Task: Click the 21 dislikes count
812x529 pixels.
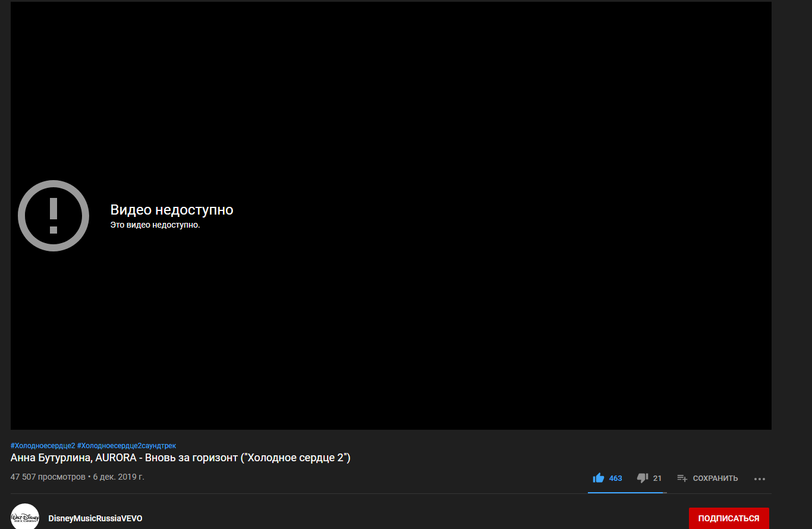Action: pos(657,478)
